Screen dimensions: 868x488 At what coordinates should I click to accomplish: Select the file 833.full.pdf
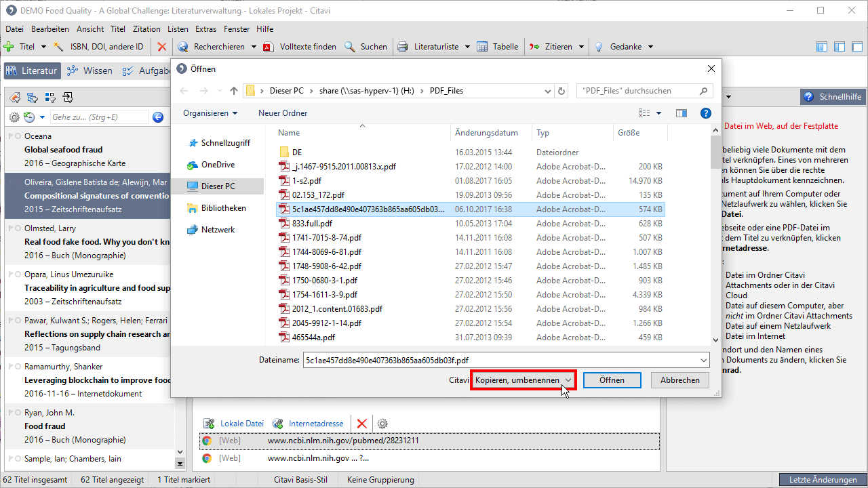click(x=312, y=224)
